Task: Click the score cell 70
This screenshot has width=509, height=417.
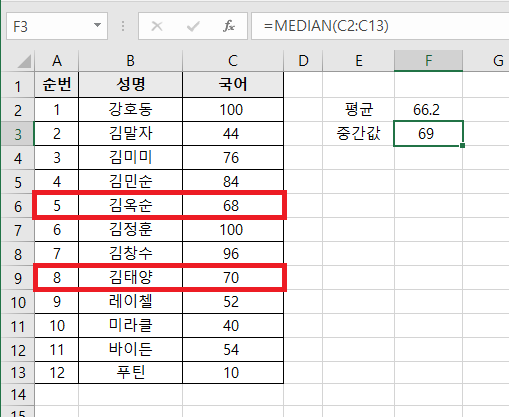Action: [233, 278]
